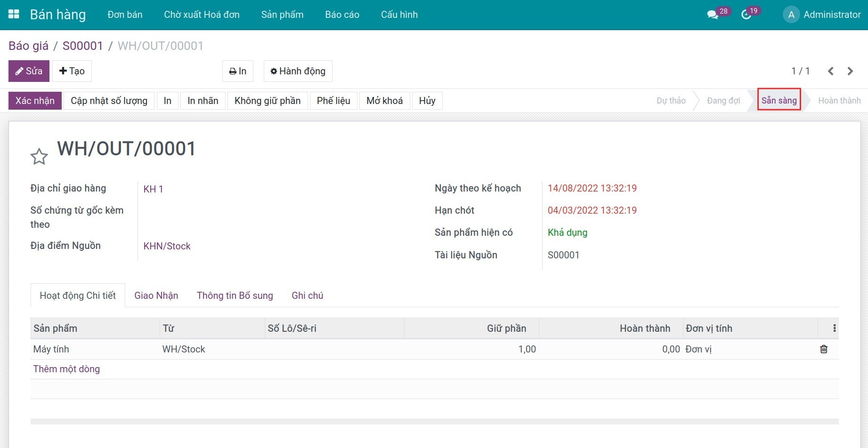Open the activities clock icon with badge 19
868x448 pixels.
[746, 15]
